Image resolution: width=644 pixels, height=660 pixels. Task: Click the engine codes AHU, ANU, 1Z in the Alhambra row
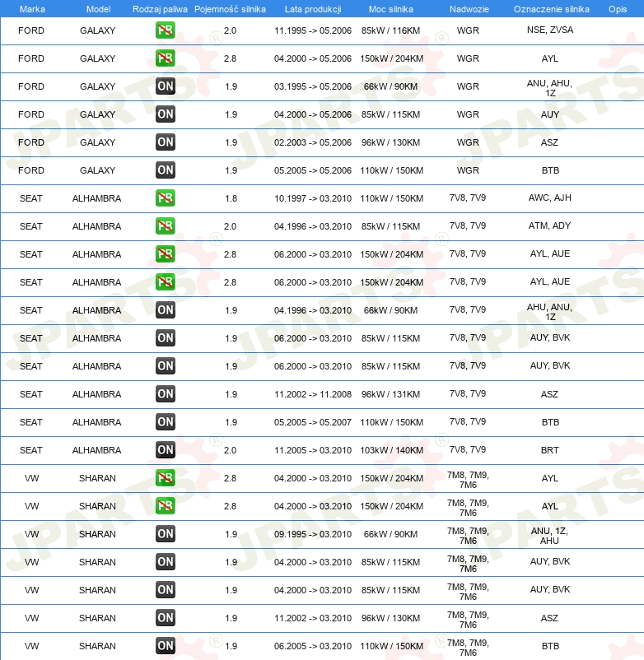point(549,312)
